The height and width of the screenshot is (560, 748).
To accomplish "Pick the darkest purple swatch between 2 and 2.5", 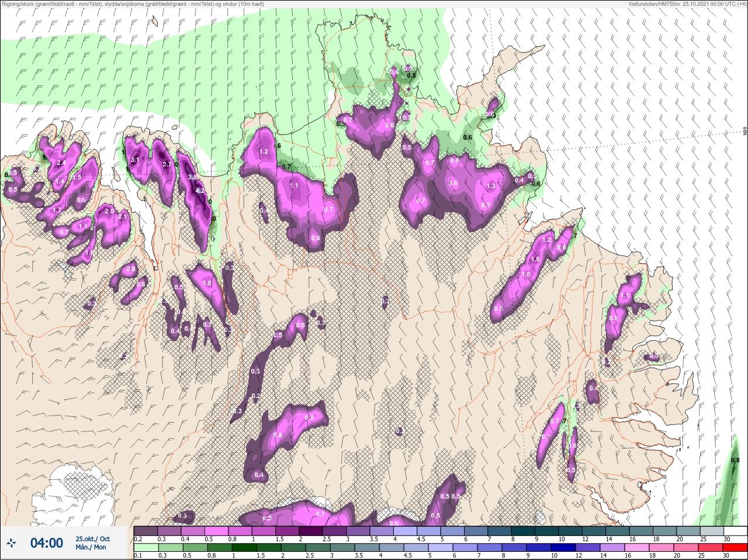I will click(311, 531).
